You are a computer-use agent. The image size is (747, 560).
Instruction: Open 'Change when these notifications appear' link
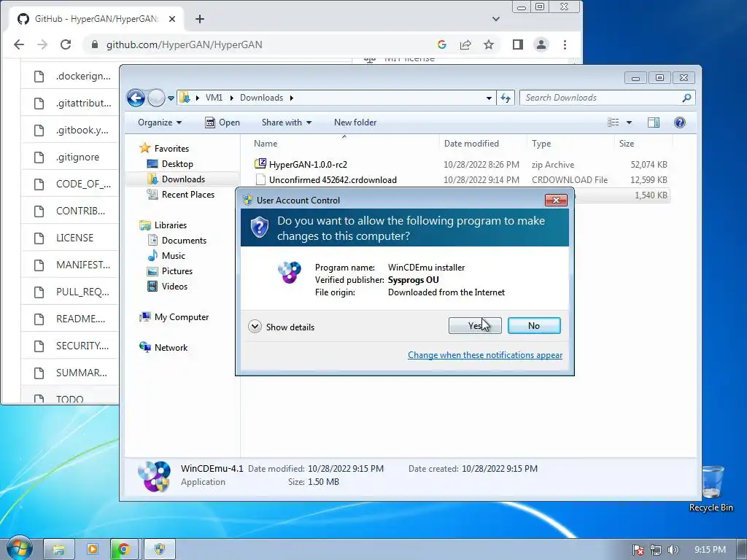[485, 355]
